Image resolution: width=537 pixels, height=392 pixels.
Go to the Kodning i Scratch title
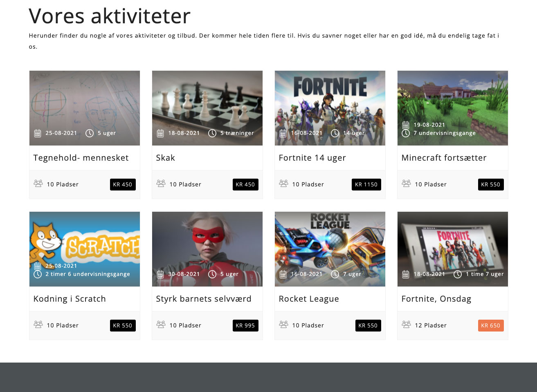pyautogui.click(x=70, y=299)
